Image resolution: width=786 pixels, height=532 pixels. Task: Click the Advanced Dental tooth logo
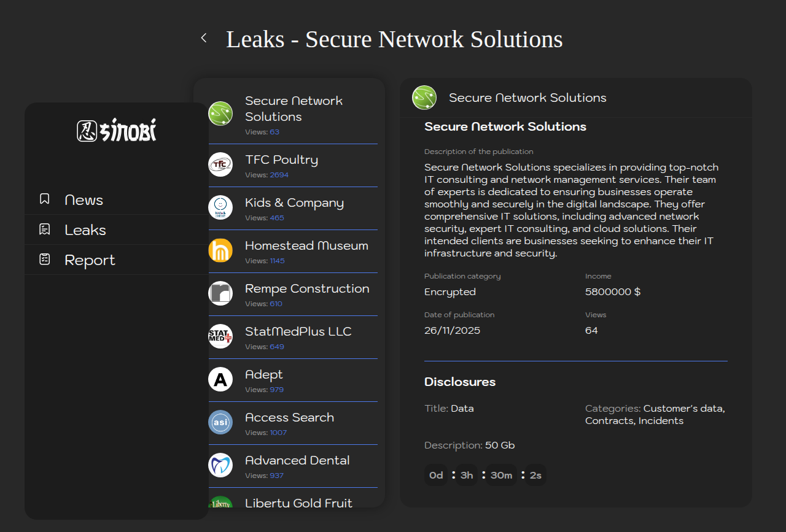click(220, 465)
